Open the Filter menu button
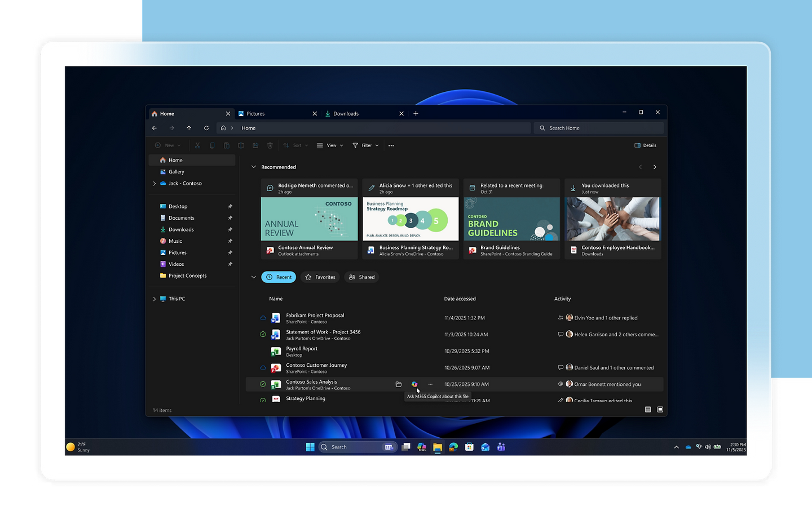This screenshot has width=812, height=520. [x=366, y=145]
